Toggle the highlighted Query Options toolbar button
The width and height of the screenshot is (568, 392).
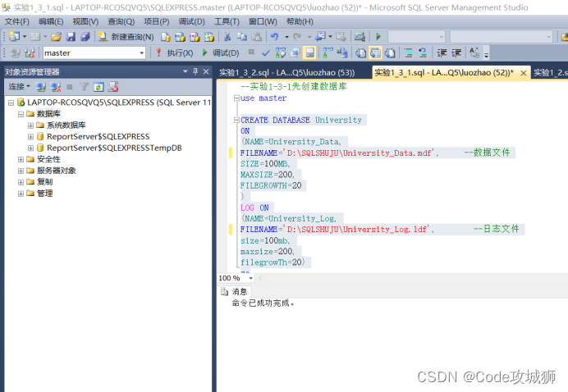(309, 53)
